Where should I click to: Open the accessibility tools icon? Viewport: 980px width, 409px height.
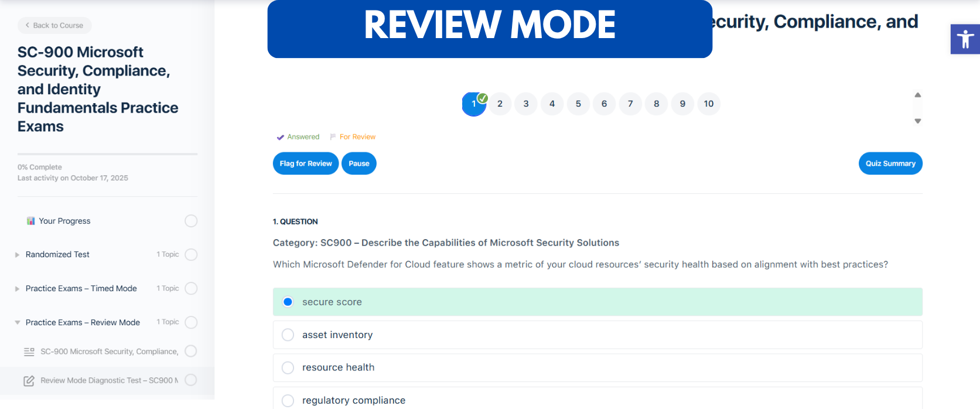965,39
